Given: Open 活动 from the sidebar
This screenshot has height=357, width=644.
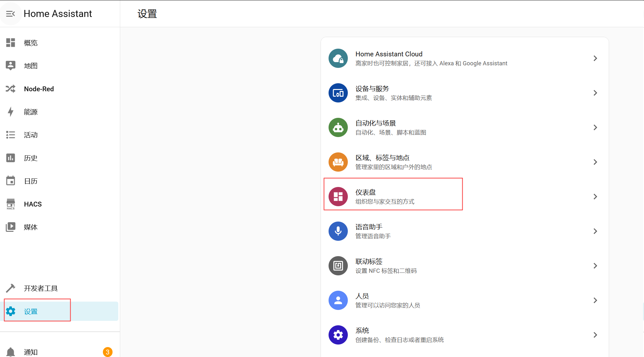Looking at the screenshot, I should point(11,135).
